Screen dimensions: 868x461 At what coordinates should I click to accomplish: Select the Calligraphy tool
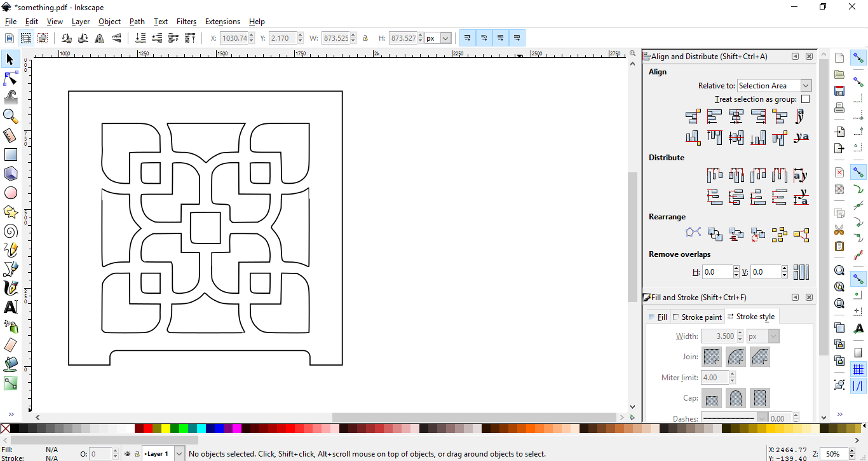[x=10, y=288]
